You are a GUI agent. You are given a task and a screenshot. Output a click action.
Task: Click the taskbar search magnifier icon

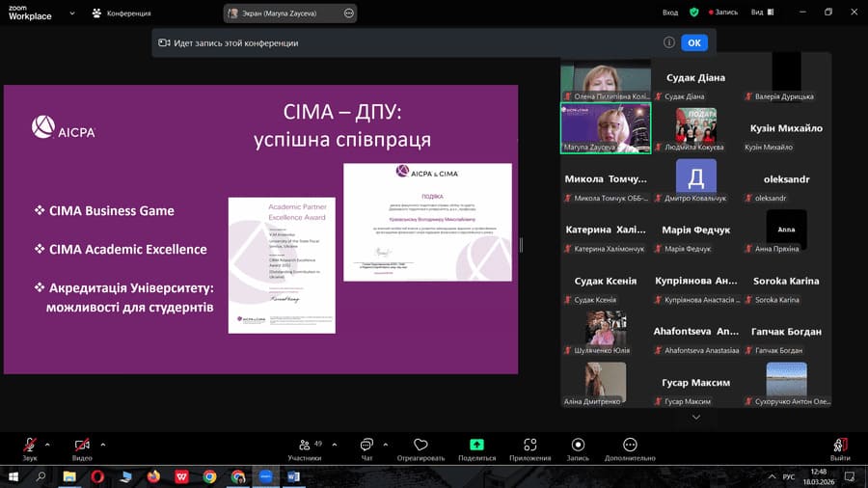tap(41, 476)
